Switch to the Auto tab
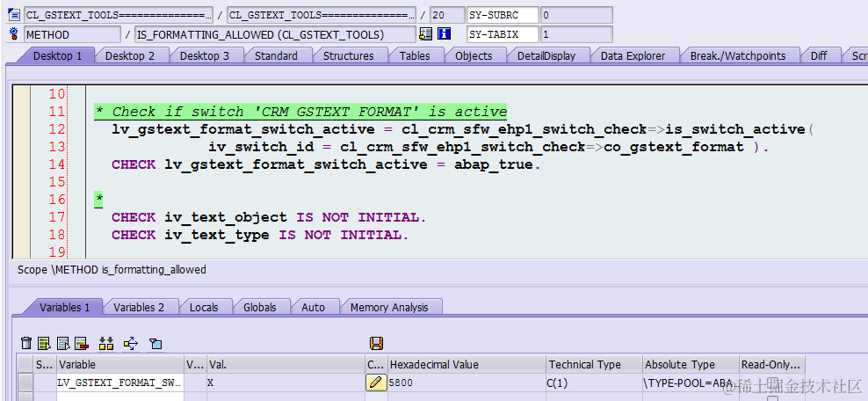The width and height of the screenshot is (868, 401). (x=313, y=307)
